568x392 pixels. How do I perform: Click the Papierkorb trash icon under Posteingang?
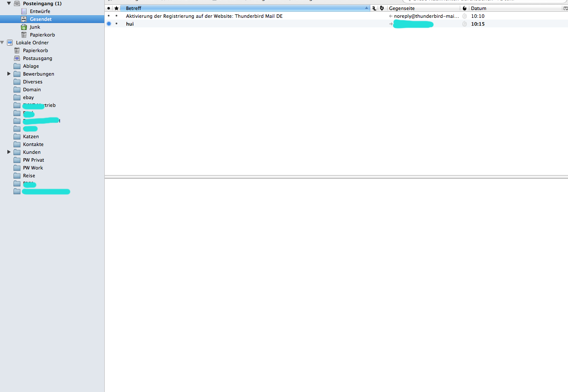[24, 35]
